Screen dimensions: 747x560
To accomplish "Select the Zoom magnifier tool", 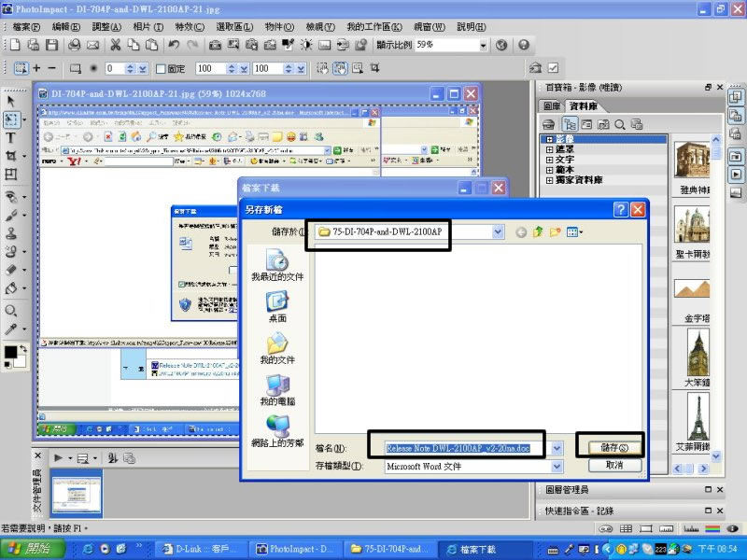I will (x=11, y=311).
